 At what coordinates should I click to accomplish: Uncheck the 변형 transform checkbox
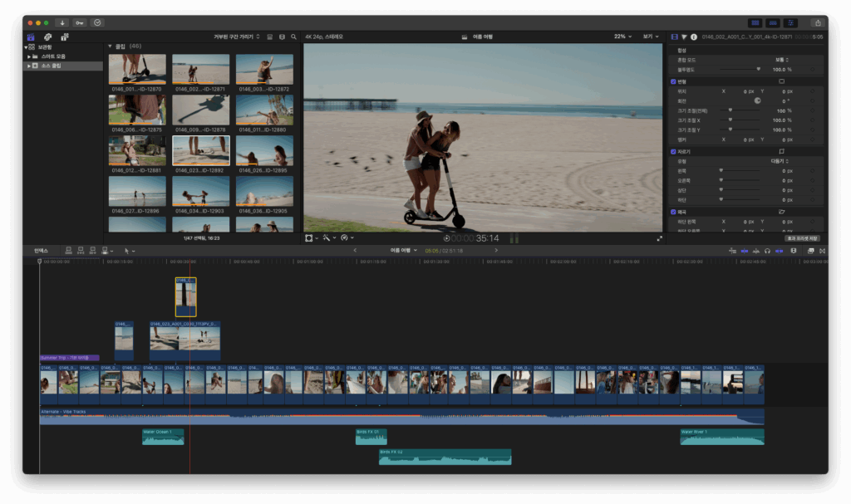click(x=673, y=81)
